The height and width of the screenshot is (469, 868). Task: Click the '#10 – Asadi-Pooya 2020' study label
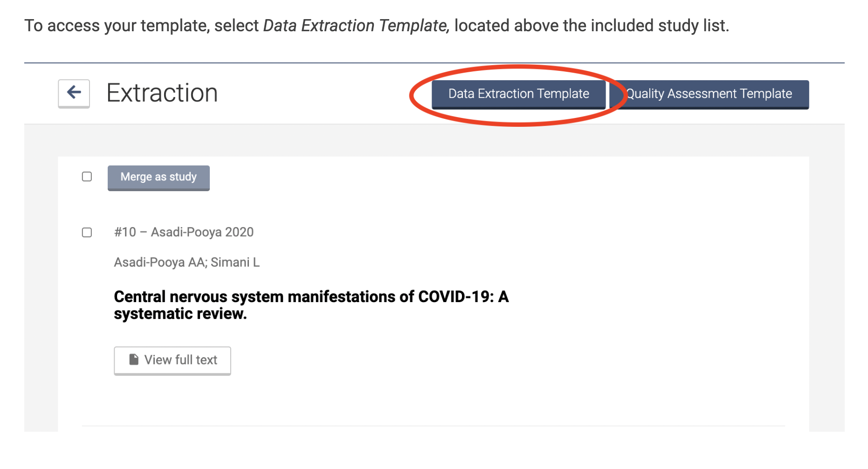[184, 232]
